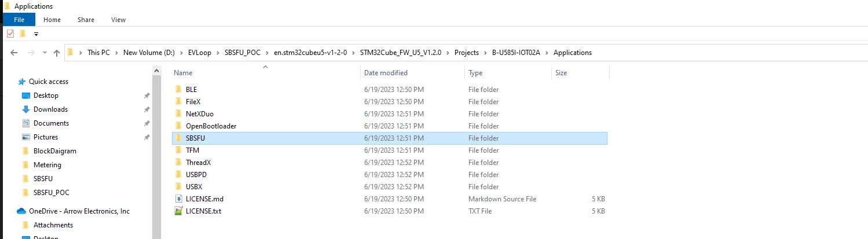Click the Up one level arrow
The width and height of the screenshot is (868, 239).
coord(56,53)
